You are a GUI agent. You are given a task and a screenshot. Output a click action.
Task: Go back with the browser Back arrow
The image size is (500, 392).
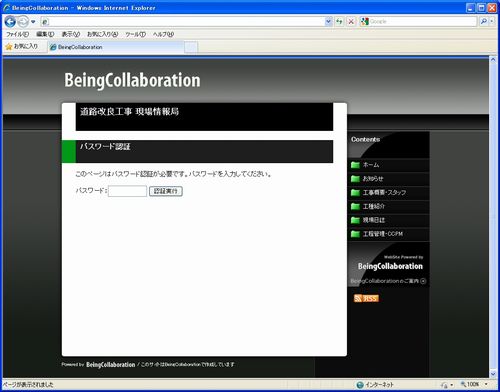click(10, 22)
